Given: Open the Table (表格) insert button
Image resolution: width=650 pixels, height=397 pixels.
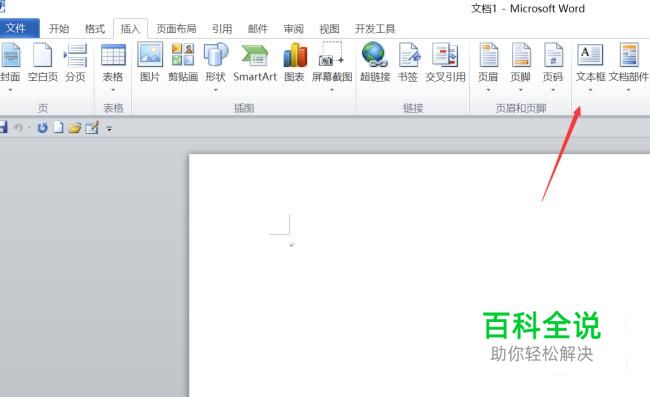Looking at the screenshot, I should pyautogui.click(x=113, y=62).
